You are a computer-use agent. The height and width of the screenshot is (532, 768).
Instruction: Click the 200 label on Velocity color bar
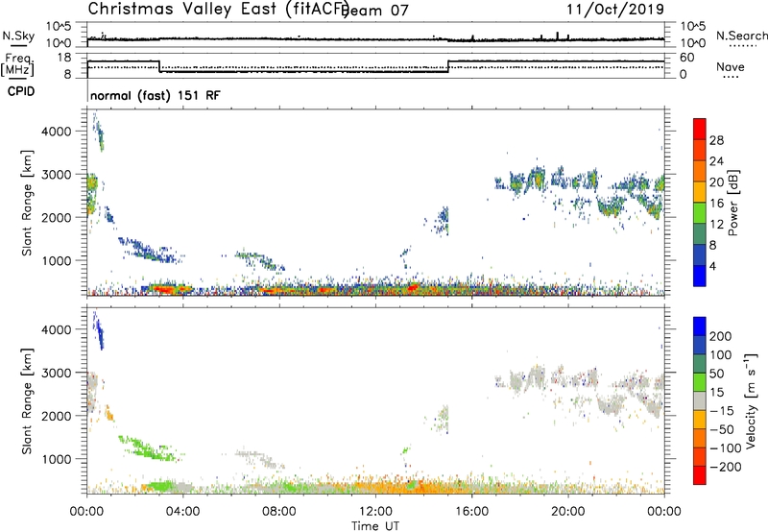pyautogui.click(x=720, y=336)
